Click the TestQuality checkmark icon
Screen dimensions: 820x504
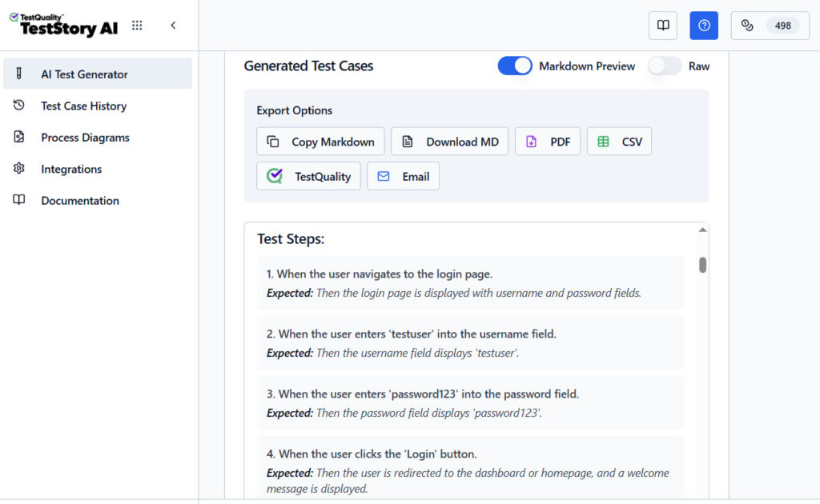click(x=273, y=175)
